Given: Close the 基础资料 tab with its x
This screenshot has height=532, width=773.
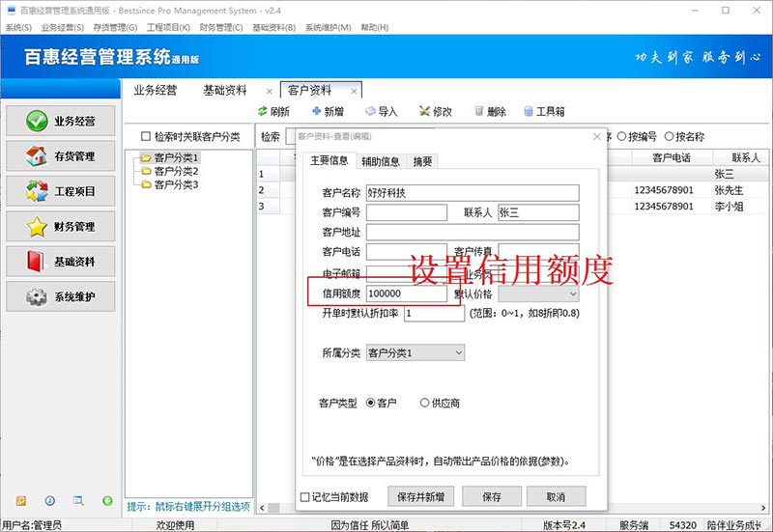Looking at the screenshot, I should coord(270,91).
